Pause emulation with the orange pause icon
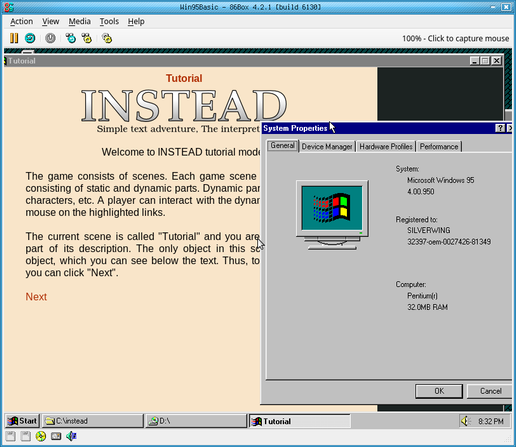Image resolution: width=516 pixels, height=447 pixels. [14, 38]
